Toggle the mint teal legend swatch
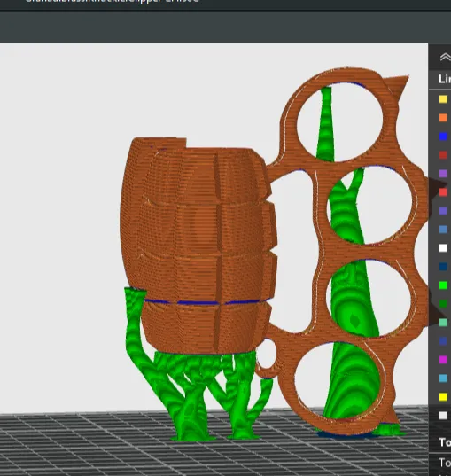This screenshot has height=476, width=451. (x=443, y=323)
